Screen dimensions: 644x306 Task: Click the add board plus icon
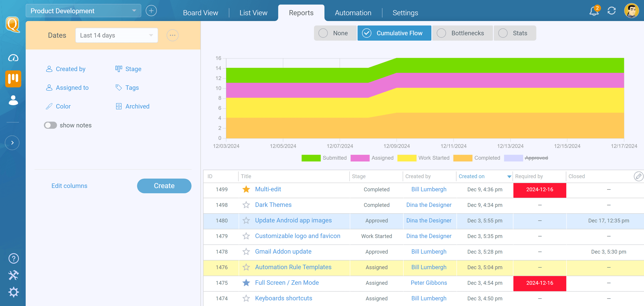151,11
